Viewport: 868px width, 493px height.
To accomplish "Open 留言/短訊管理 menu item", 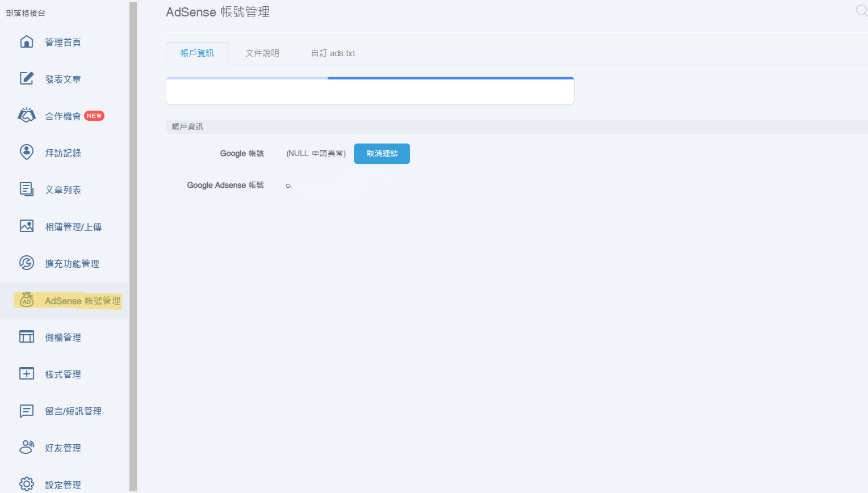I will pyautogui.click(x=73, y=411).
